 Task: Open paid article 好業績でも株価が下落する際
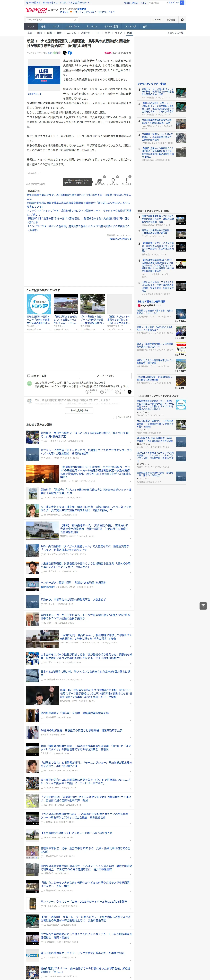coord(155,312)
